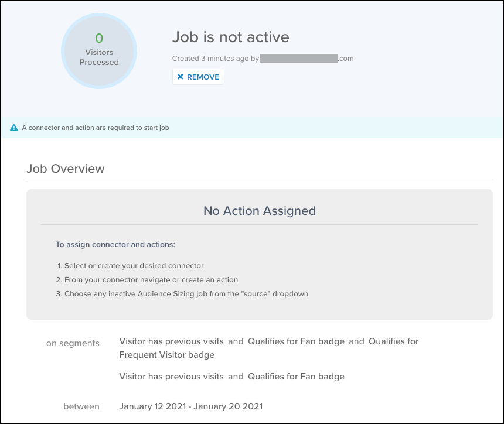Click "Visitor has previous visits" in second segment row
504x424 pixels.
click(x=171, y=377)
